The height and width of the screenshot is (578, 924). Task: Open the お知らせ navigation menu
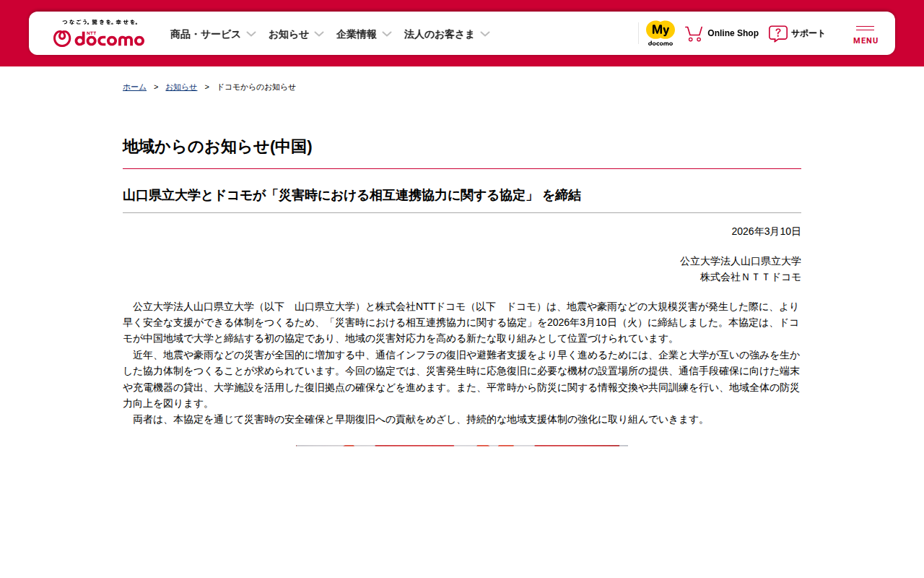[x=289, y=34]
